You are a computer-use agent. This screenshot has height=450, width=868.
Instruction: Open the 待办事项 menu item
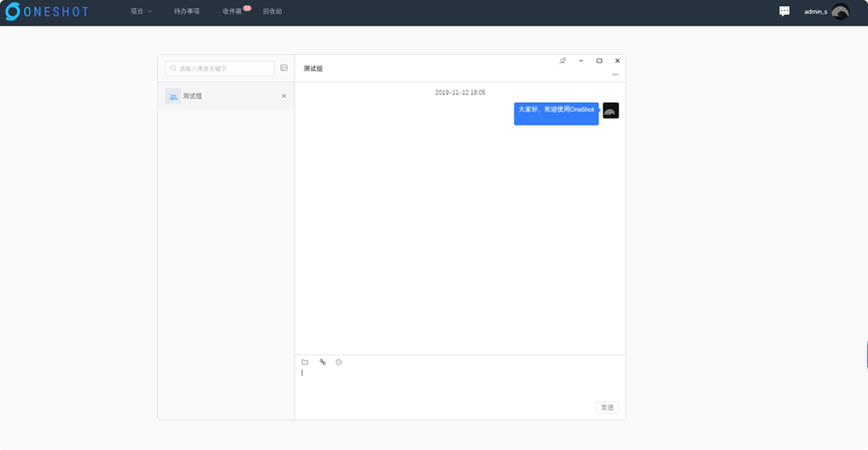pos(186,11)
